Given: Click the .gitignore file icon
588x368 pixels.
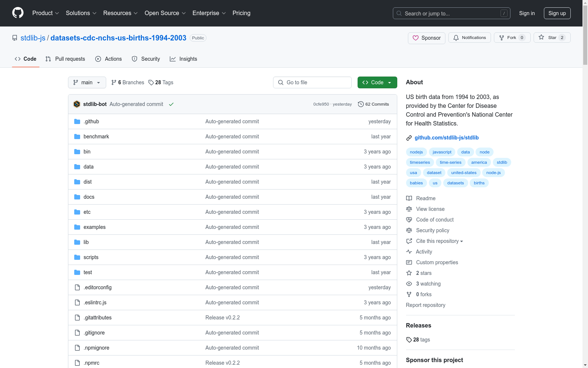Looking at the screenshot, I should (x=77, y=333).
